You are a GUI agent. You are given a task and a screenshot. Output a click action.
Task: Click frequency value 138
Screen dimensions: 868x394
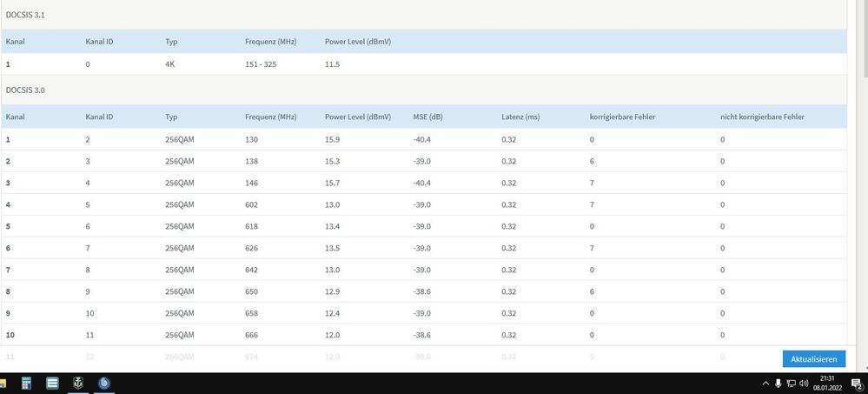tap(251, 161)
